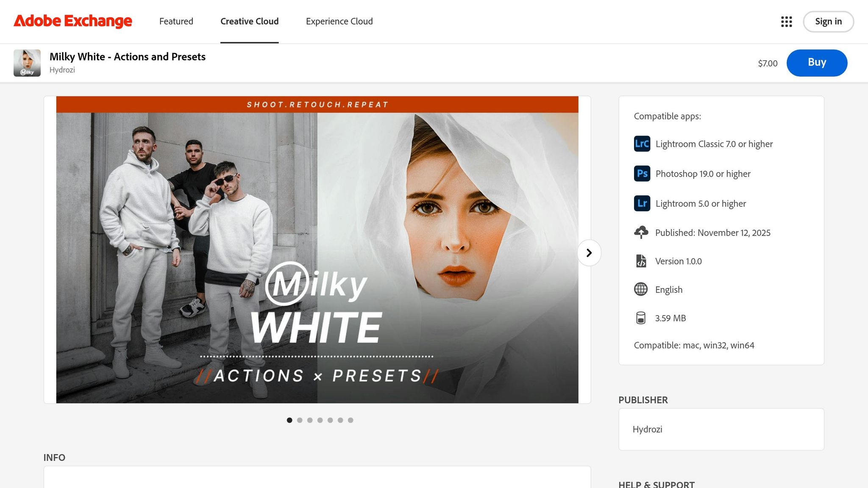Click the $7.00 price label

click(768, 63)
